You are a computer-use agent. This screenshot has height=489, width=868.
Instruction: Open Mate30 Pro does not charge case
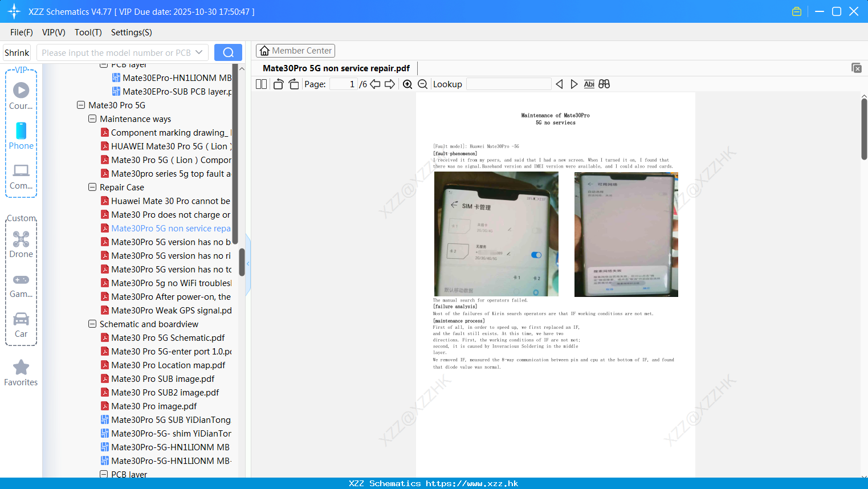166,214
